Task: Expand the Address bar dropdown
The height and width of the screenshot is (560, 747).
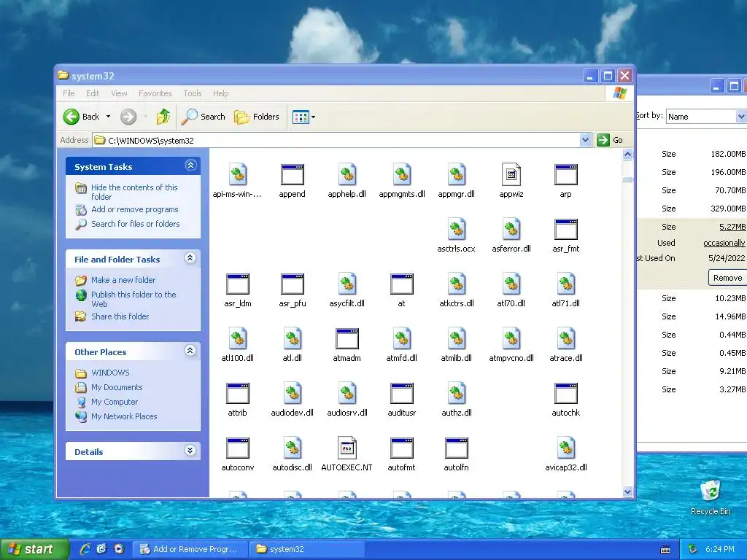Action: click(x=585, y=140)
